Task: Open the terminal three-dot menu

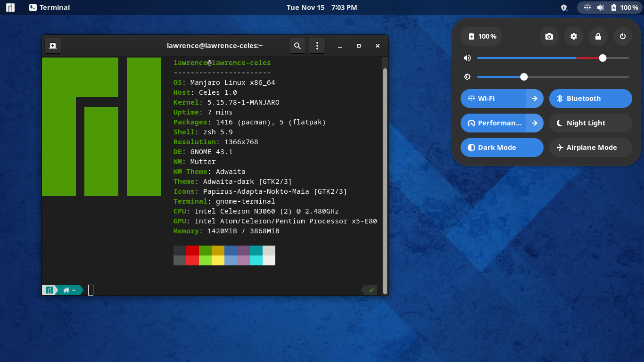Action: 317,46
